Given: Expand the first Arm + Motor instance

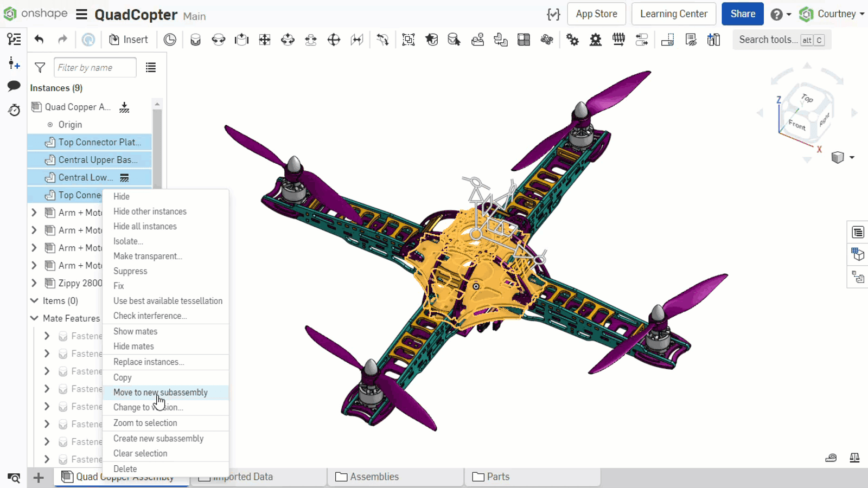Looking at the screenshot, I should pyautogui.click(x=34, y=213).
